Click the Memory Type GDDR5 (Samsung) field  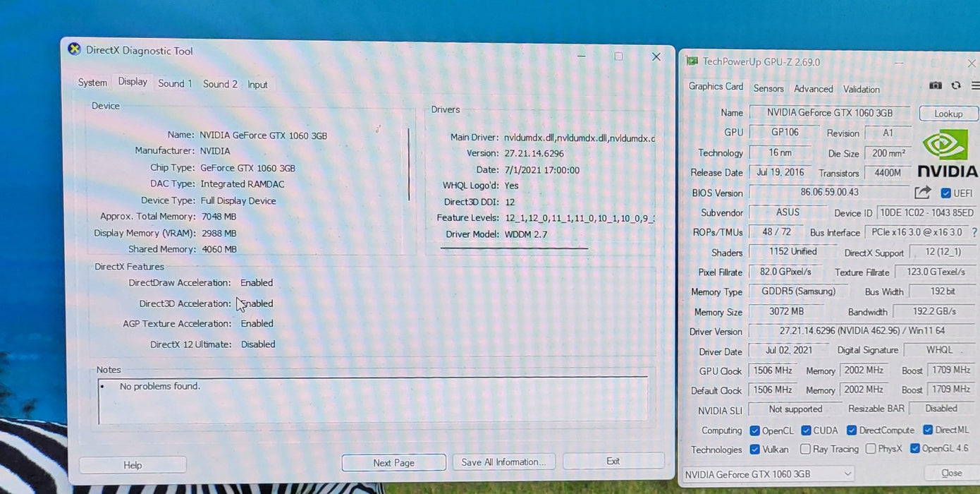point(798,291)
